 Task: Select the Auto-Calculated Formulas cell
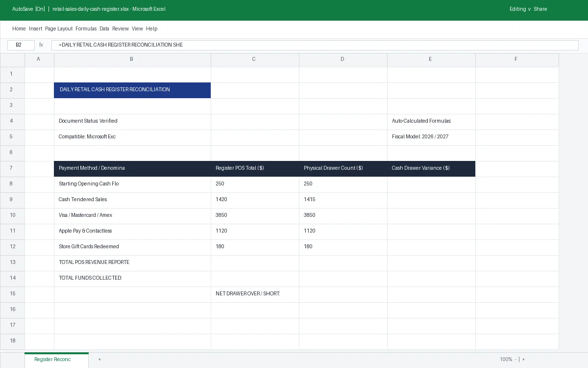pyautogui.click(x=431, y=121)
